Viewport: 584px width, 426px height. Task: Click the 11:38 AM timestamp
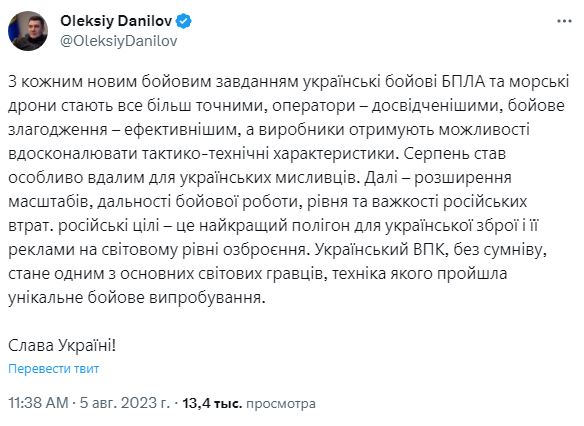coord(38,403)
